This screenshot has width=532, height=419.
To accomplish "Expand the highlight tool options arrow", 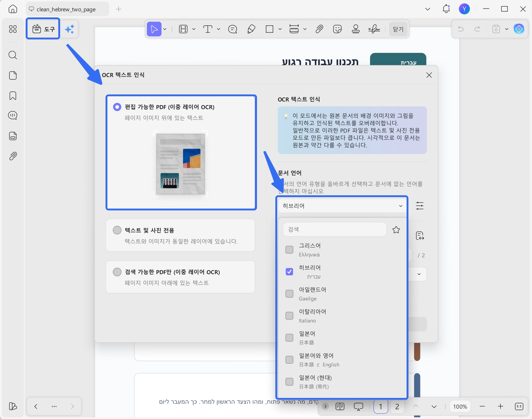I will coord(194,29).
